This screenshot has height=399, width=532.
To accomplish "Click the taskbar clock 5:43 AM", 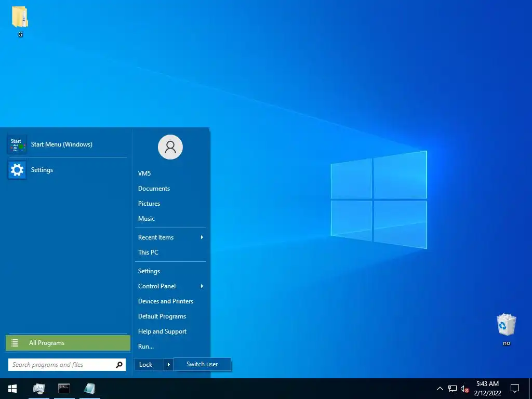I will pyautogui.click(x=487, y=384).
